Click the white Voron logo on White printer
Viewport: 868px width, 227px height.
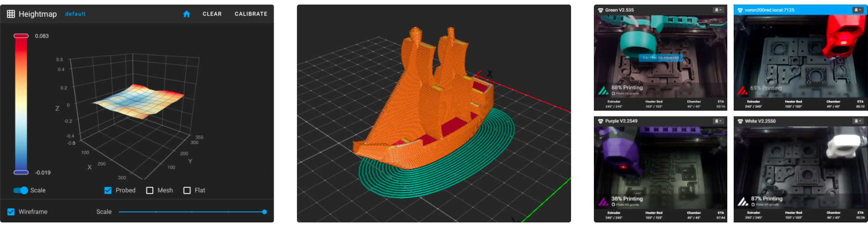[743, 201]
